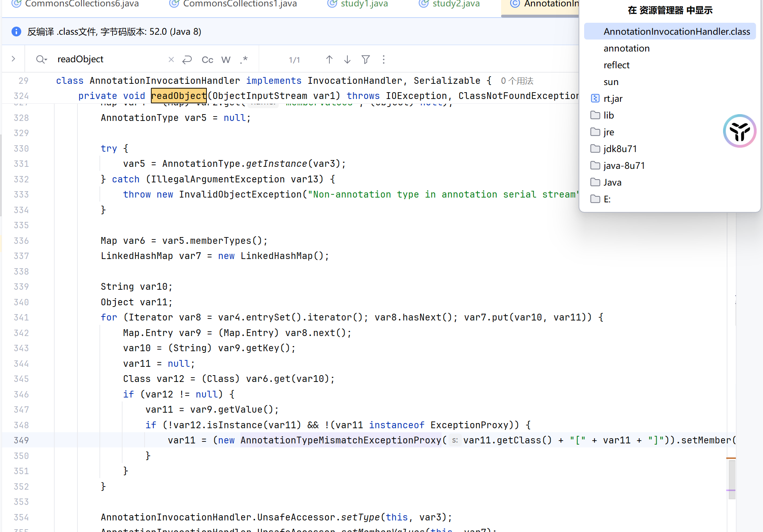763x532 pixels.
Task: Click 'memberTypes' on line 336
Action: [220, 241]
